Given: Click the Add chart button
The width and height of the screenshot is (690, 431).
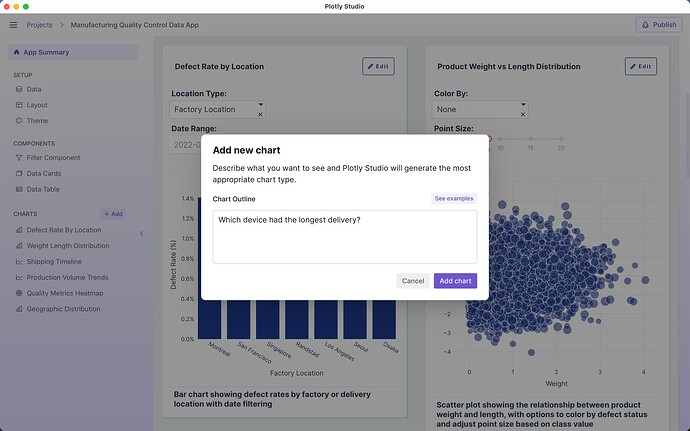Looking at the screenshot, I should [455, 281].
